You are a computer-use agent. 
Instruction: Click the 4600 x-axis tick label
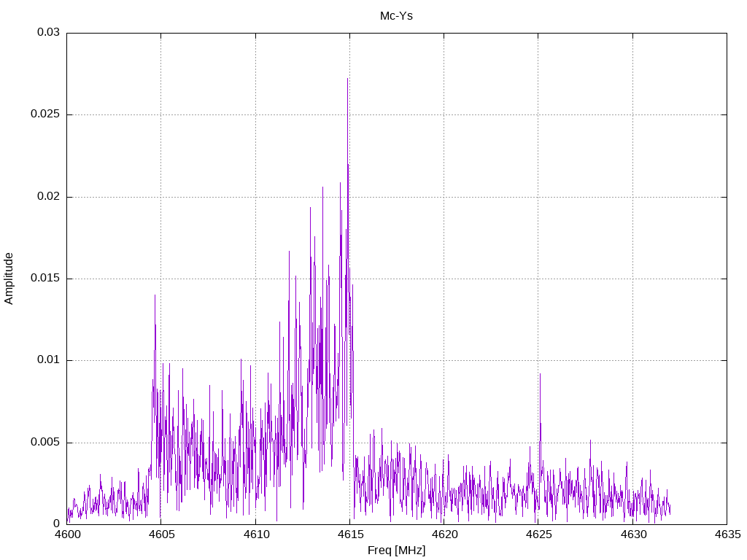point(66,534)
